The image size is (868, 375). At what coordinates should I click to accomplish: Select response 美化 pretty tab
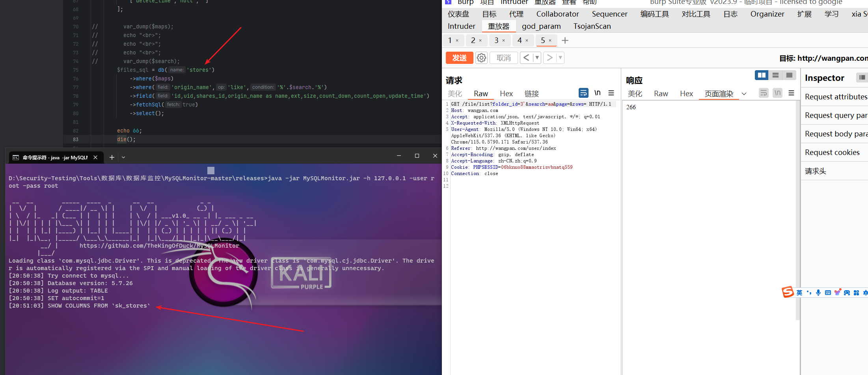click(635, 94)
